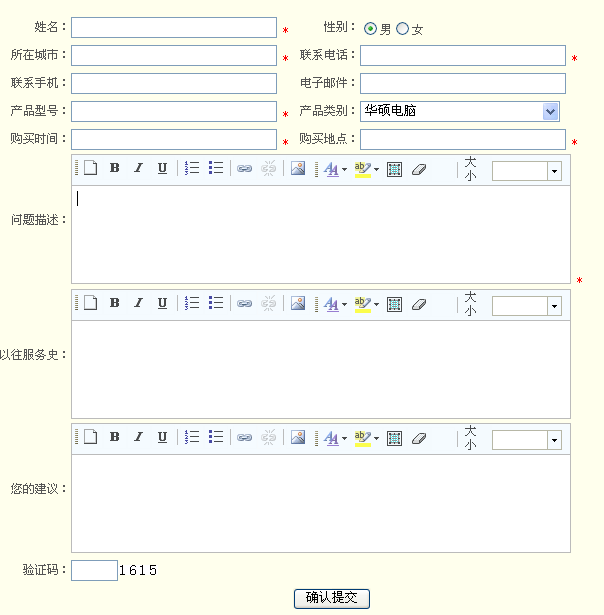Click the captcha number 1615
Viewport: 604px width, 615px height.
point(138,570)
